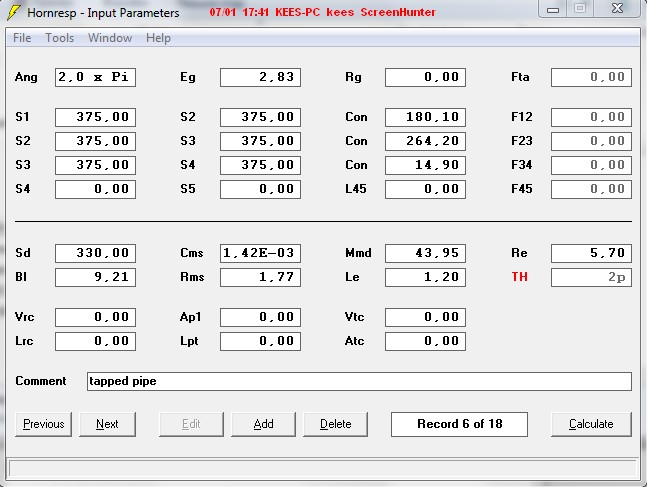Click the F23 input field

(591, 142)
